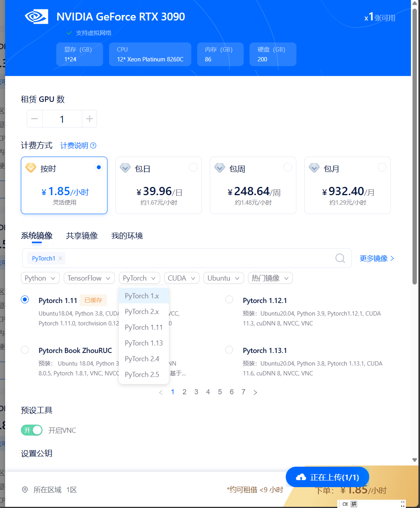The width and height of the screenshot is (420, 508).
Task: Click the CH input language indicator
Action: tap(345, 504)
